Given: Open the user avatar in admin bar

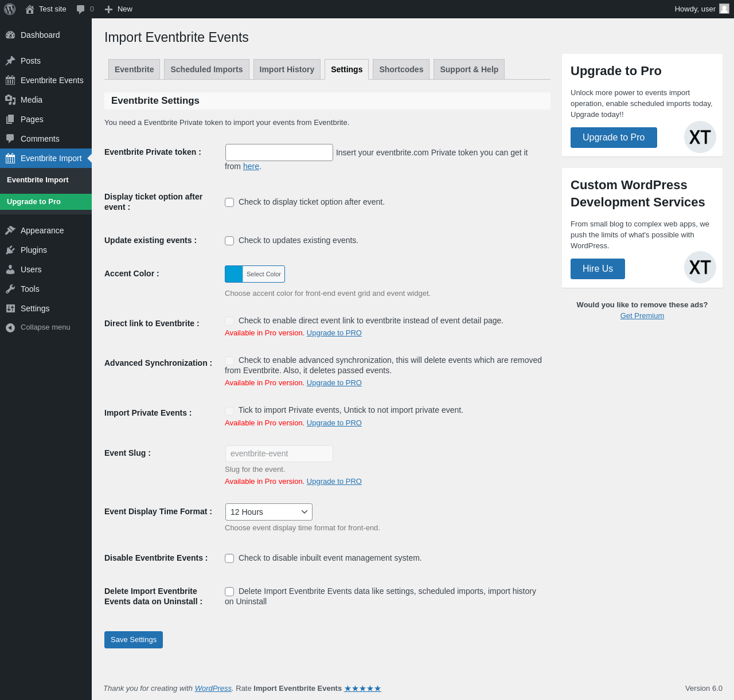Looking at the screenshot, I should [x=724, y=9].
